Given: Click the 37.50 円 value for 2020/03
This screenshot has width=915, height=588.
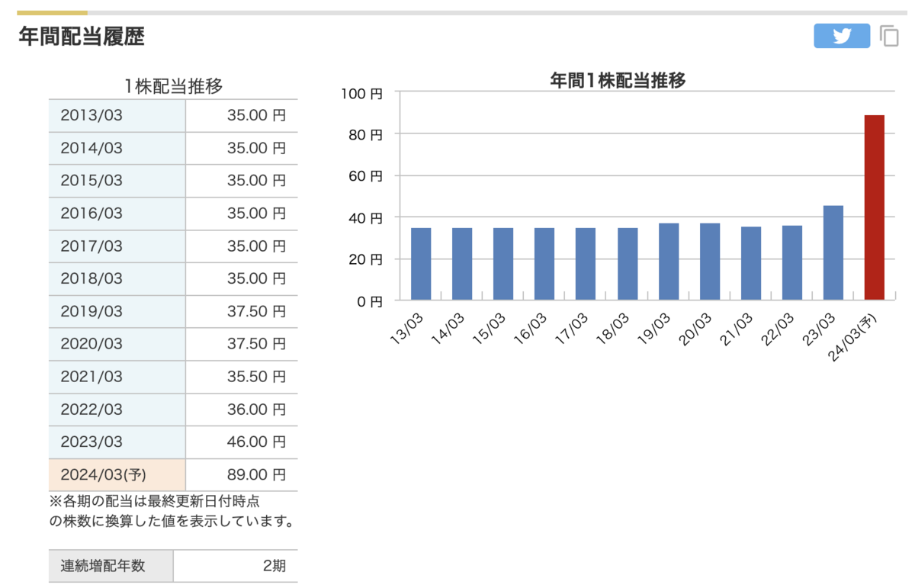Looking at the screenshot, I should pos(256,345).
